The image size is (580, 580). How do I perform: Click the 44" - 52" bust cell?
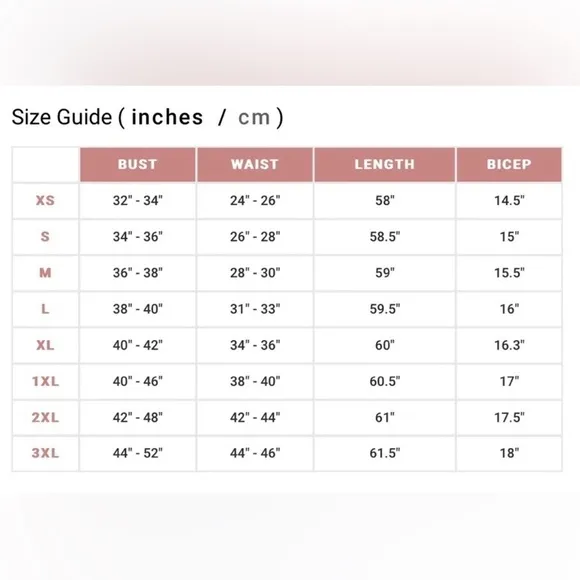tap(138, 453)
